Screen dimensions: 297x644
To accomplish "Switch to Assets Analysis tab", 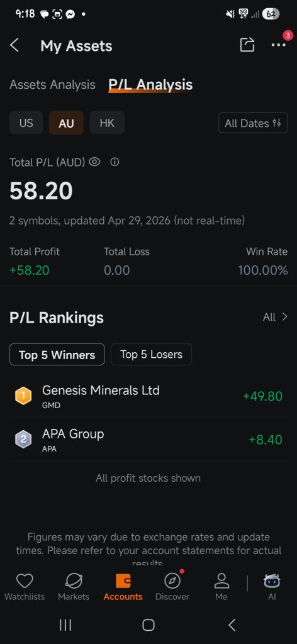I will click(x=52, y=85).
